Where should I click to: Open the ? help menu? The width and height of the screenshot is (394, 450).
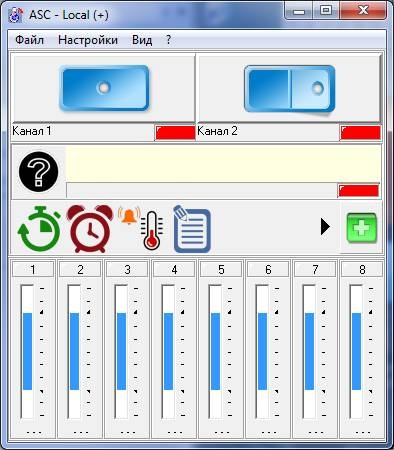168,40
